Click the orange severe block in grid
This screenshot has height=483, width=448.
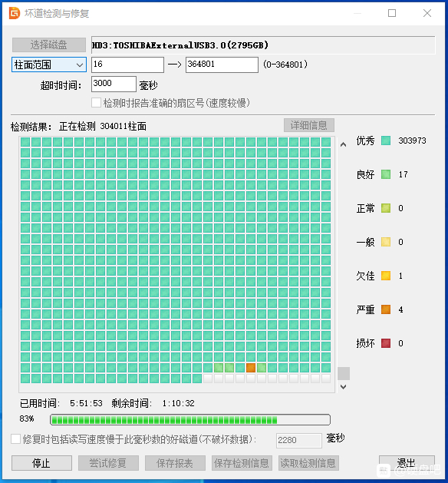coord(250,368)
